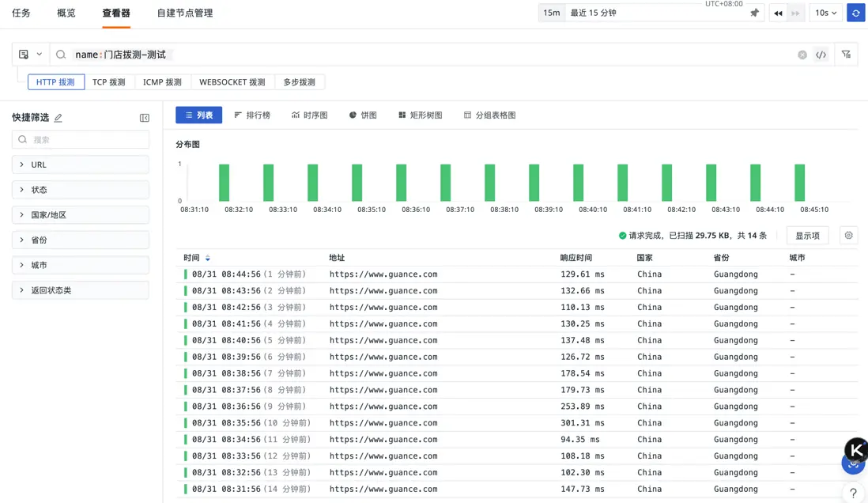The image size is (868, 503).
Task: Click the 显示项 button
Action: point(807,236)
